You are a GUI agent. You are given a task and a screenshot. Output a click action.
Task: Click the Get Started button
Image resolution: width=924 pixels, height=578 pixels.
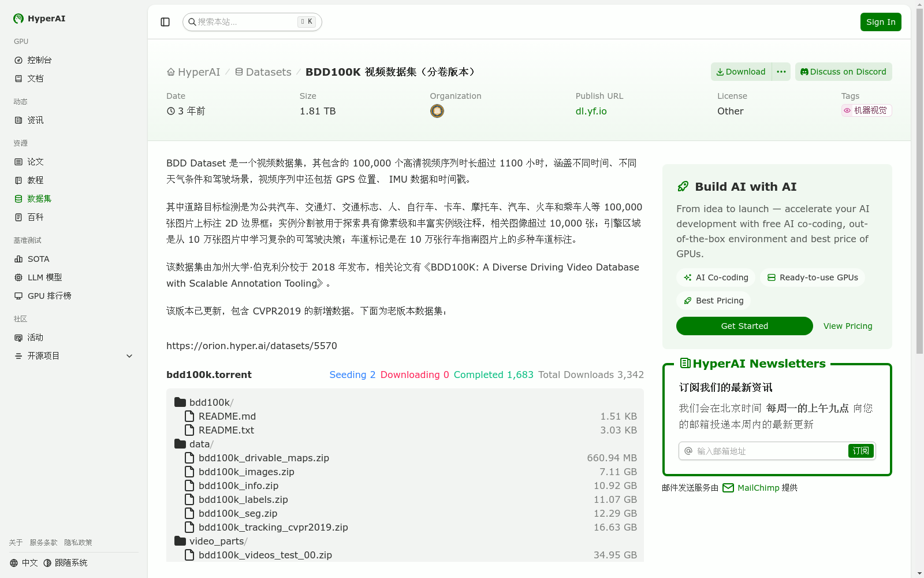(744, 326)
